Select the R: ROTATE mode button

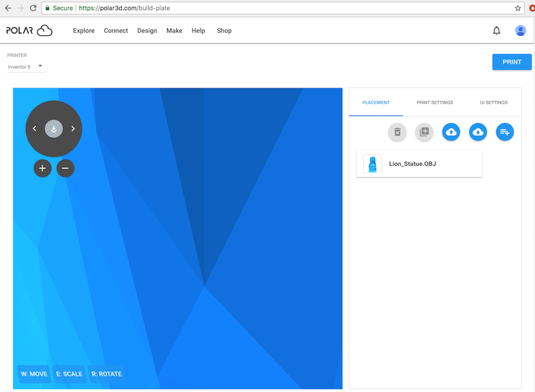click(106, 374)
